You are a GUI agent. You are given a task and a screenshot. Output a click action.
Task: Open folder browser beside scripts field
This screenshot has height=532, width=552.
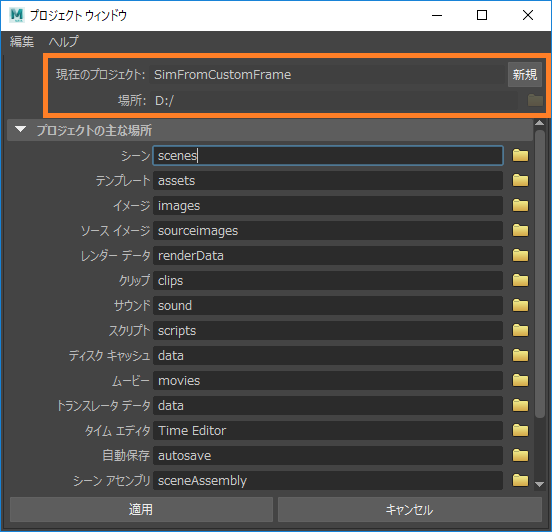pyautogui.click(x=520, y=330)
